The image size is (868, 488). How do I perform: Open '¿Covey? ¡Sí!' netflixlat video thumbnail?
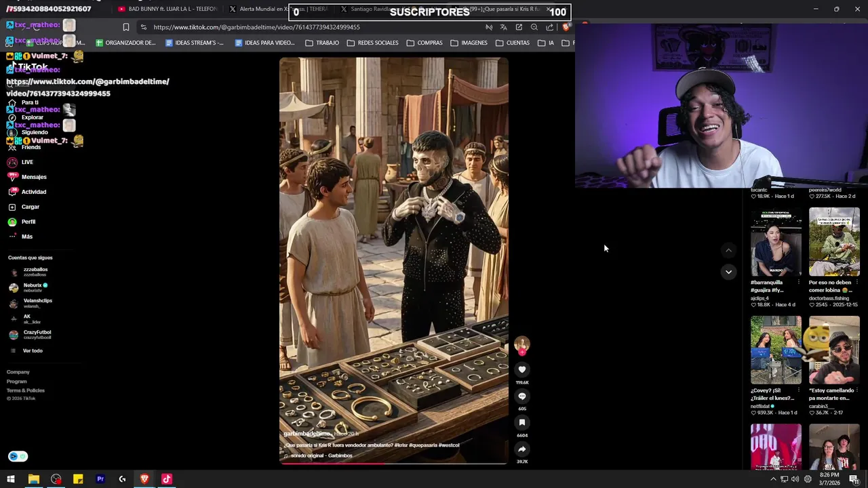click(776, 350)
